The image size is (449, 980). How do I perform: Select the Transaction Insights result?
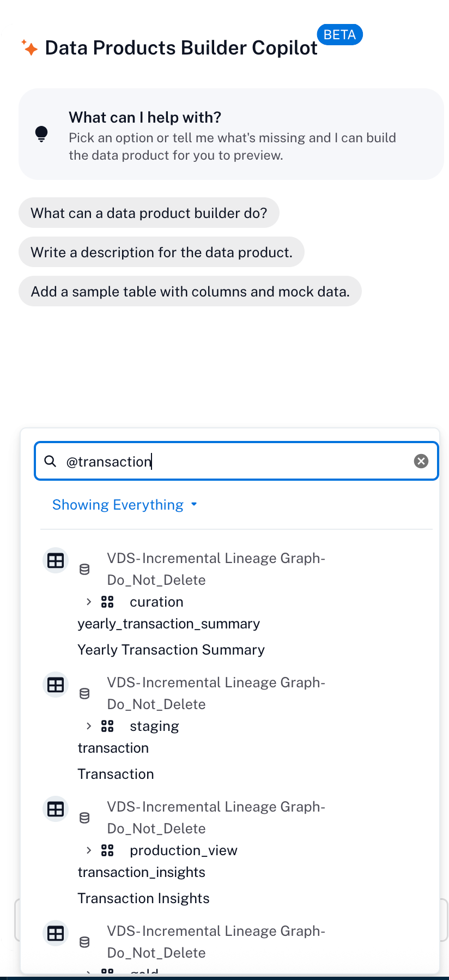point(143,898)
